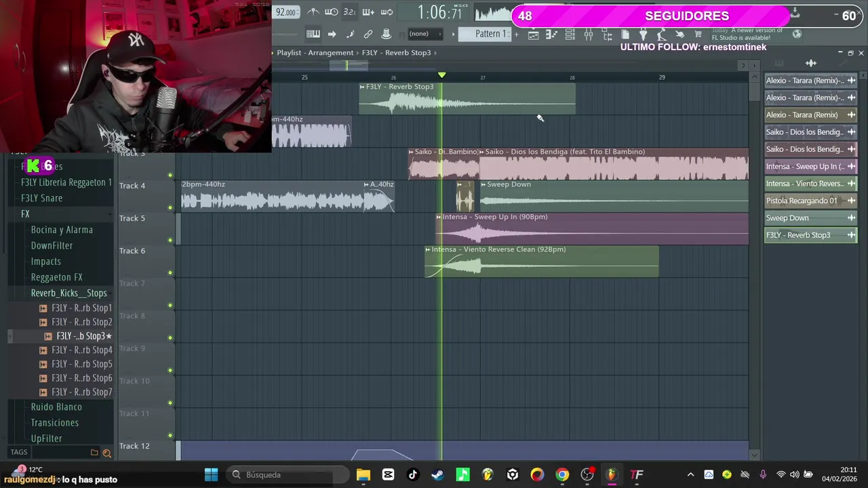The width and height of the screenshot is (868, 488).
Task: Open the (none) pattern dropdown
Action: point(425,34)
